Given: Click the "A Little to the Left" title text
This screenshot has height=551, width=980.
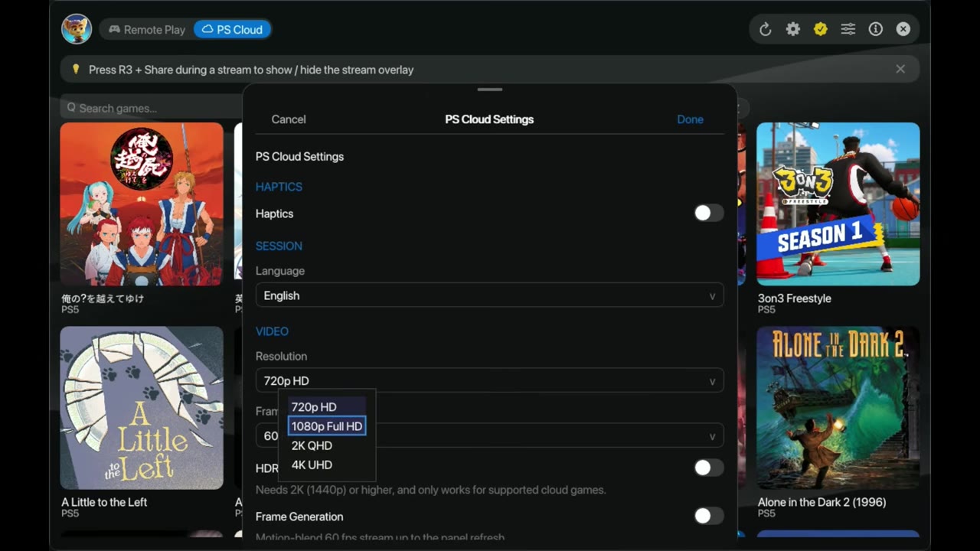Looking at the screenshot, I should click(x=104, y=502).
